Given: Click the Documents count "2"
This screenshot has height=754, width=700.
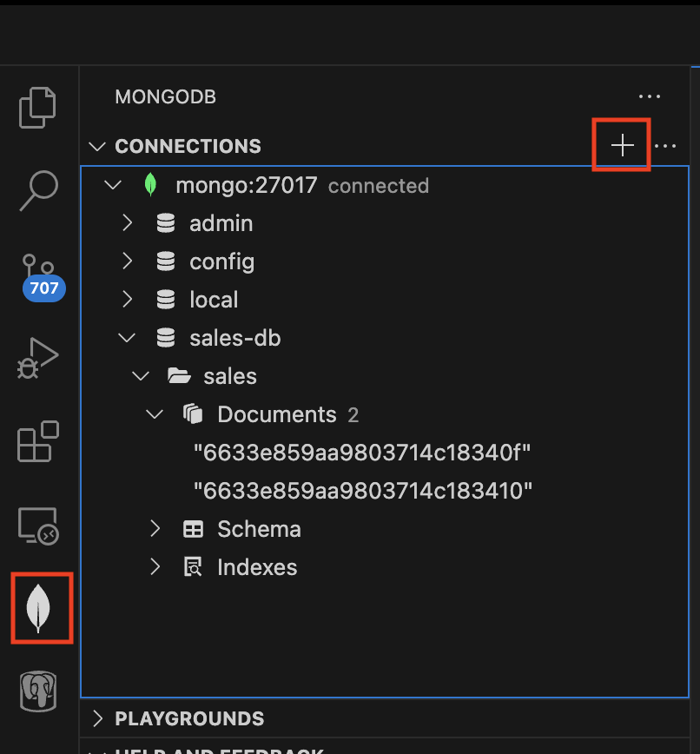Looking at the screenshot, I should point(353,415).
